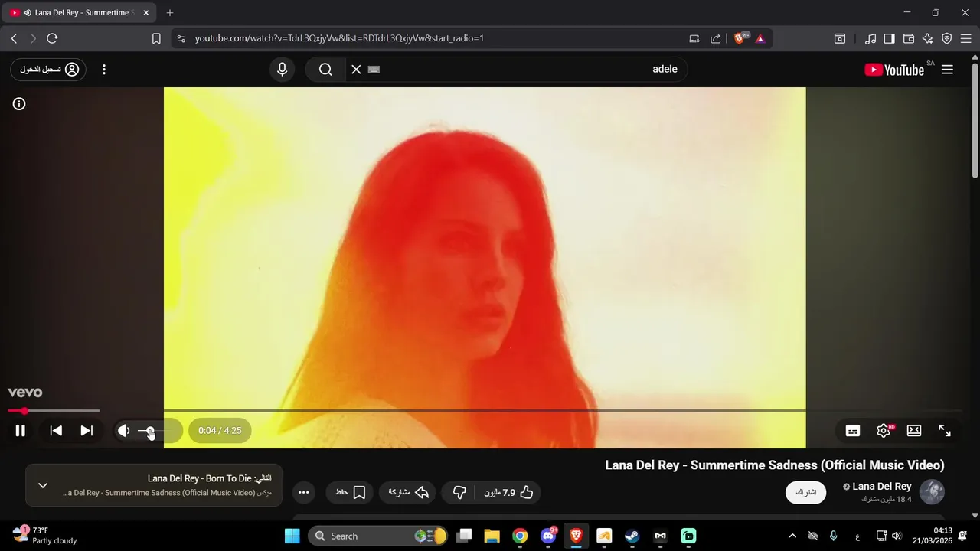Image resolution: width=980 pixels, height=551 pixels.
Task: Open the Windows Start menu
Action: (x=292, y=536)
